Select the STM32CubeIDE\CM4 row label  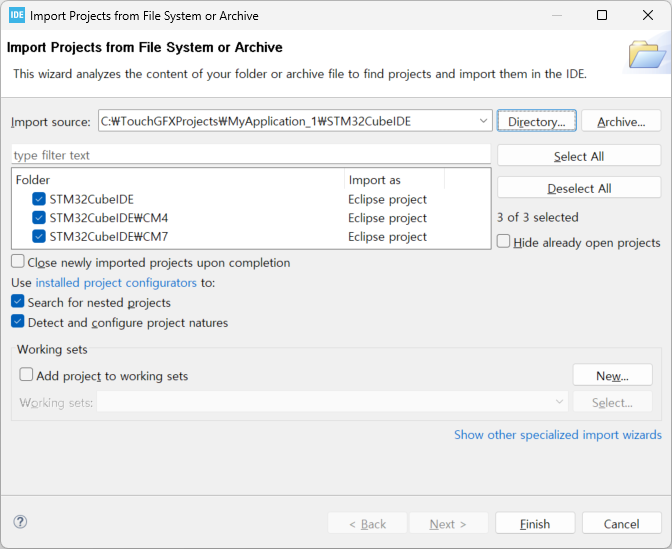[x=108, y=218]
